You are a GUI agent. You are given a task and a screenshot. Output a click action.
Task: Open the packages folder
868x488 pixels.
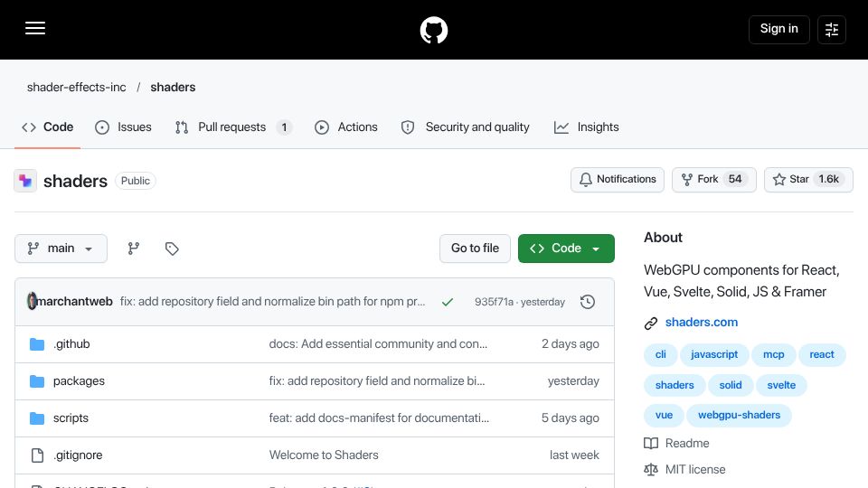(x=79, y=381)
